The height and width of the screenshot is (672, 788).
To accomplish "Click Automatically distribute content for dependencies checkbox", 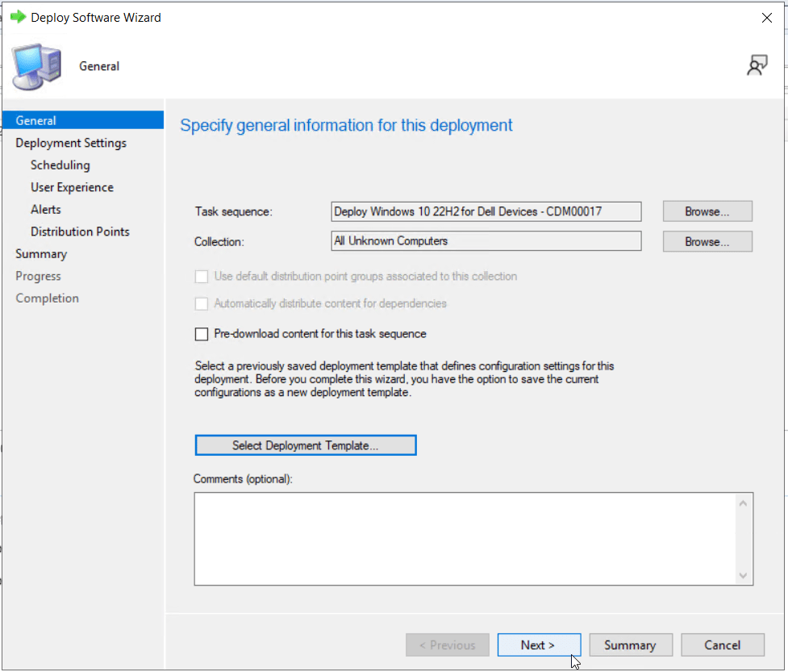I will [x=202, y=304].
